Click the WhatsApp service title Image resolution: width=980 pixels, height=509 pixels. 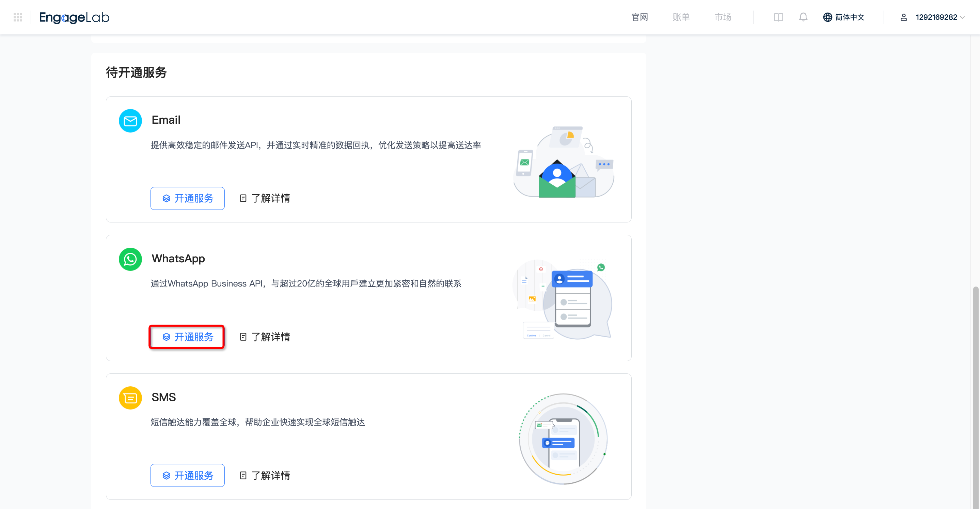pyautogui.click(x=178, y=259)
